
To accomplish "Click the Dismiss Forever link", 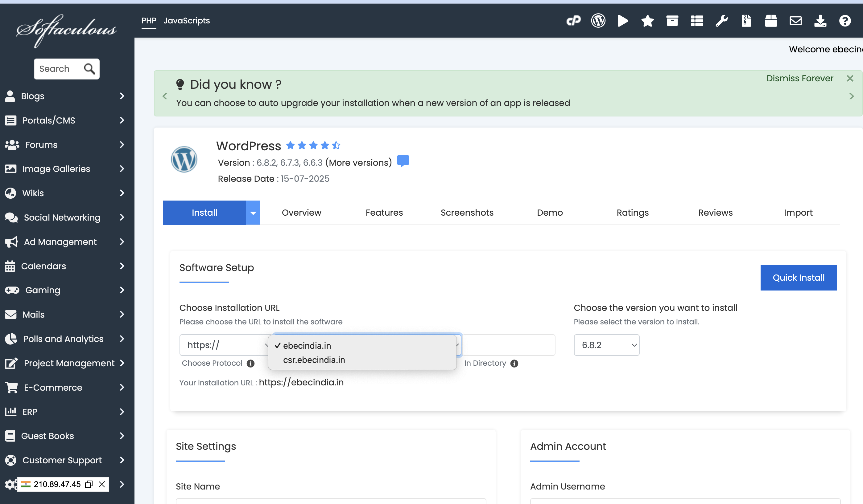I will click(800, 78).
